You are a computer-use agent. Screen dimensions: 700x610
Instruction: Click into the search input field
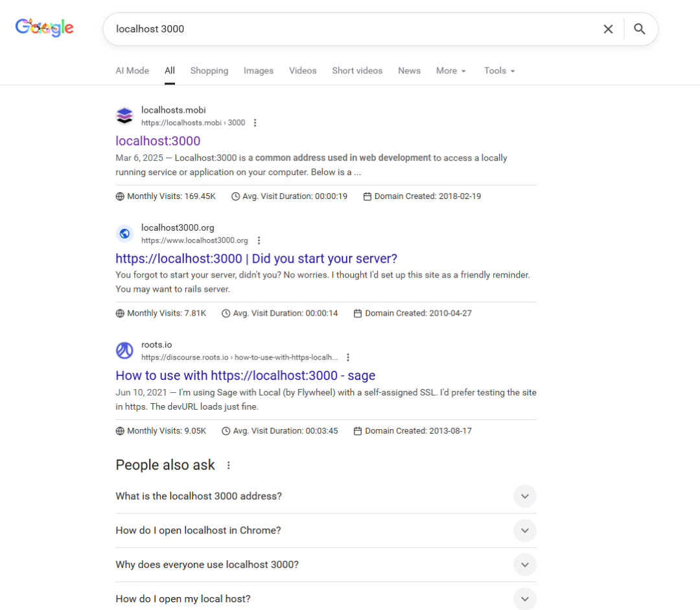[350, 29]
